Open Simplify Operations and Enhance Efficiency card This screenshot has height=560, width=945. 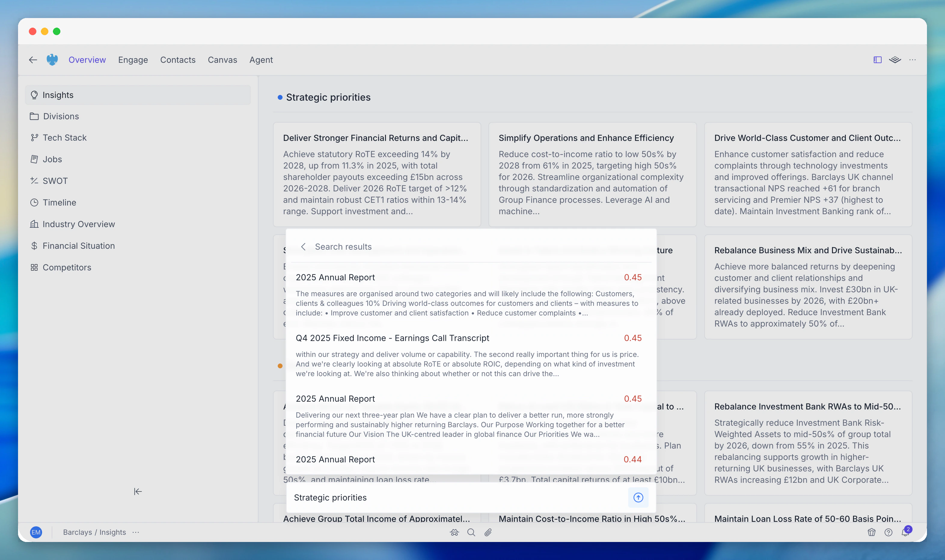[x=592, y=174]
